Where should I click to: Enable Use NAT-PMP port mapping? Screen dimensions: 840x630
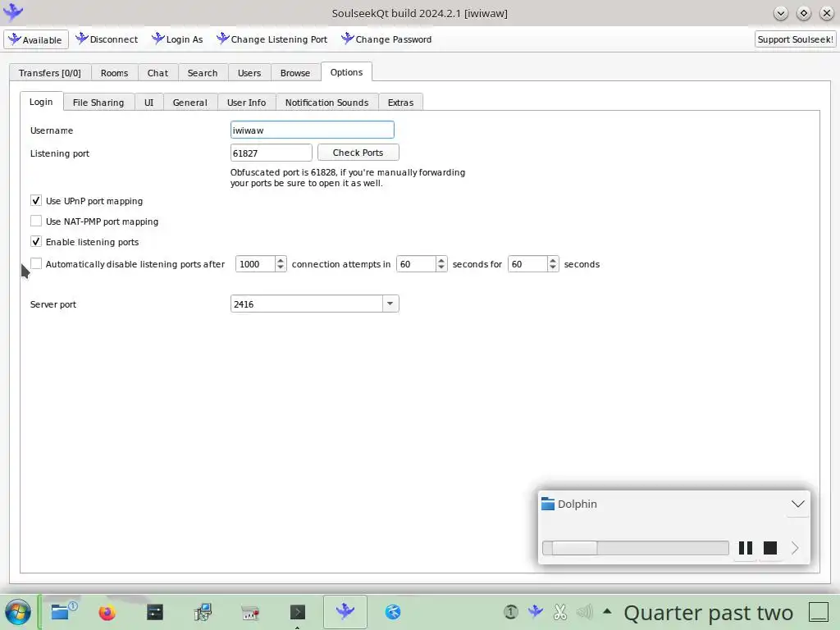(x=36, y=221)
